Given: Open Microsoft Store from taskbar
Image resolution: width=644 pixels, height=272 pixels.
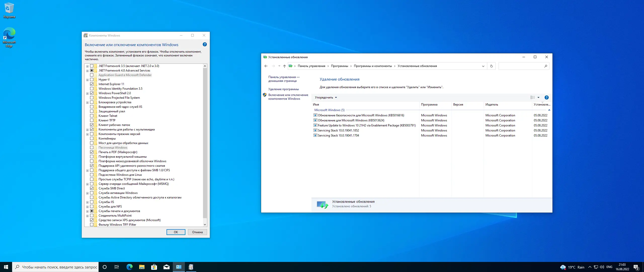Looking at the screenshot, I should (154, 267).
